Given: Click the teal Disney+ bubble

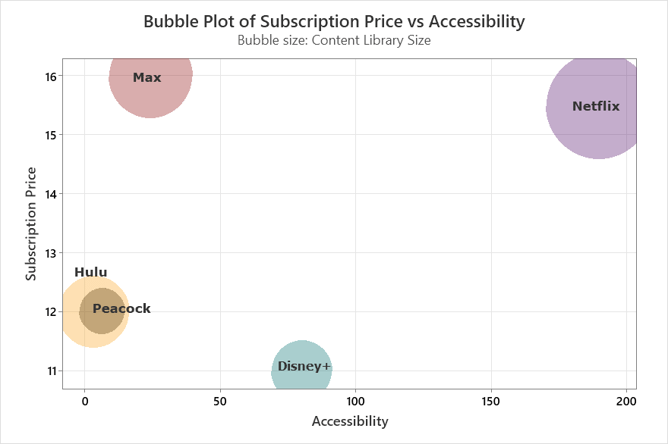Looking at the screenshot, I should [302, 370].
